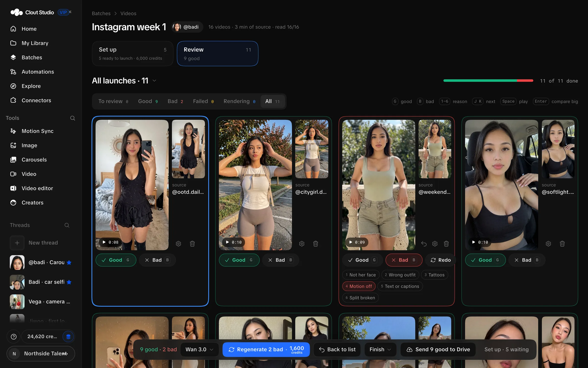Switch to the Bad filter tab
Viewport: 588px width, 368px height.
[175, 101]
